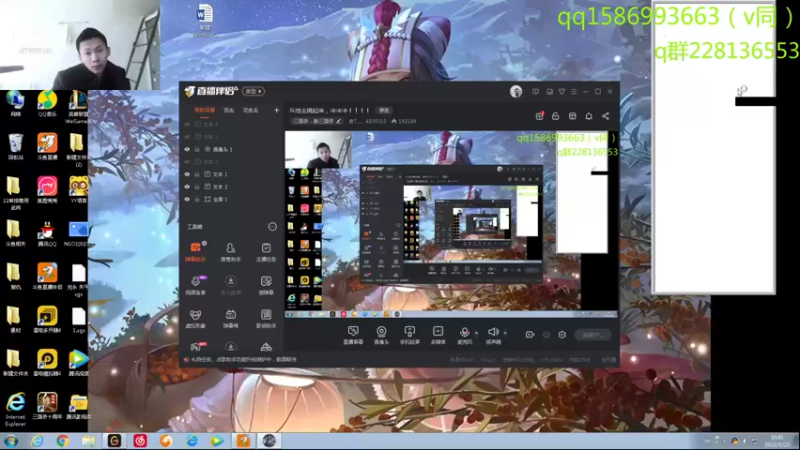Click the padlock icon in stream toolbar
800x450 pixels.
pos(556,116)
